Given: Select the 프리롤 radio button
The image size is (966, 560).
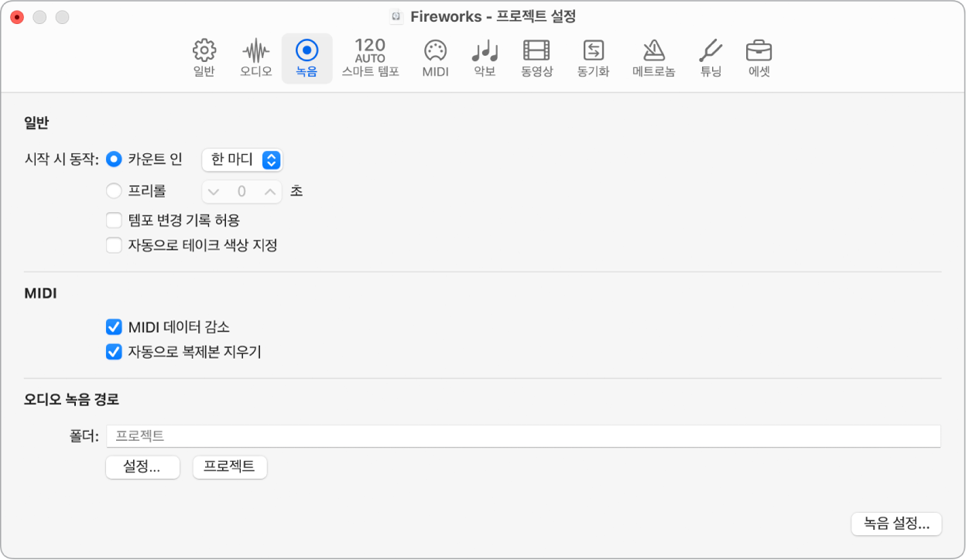Looking at the screenshot, I should click(115, 191).
